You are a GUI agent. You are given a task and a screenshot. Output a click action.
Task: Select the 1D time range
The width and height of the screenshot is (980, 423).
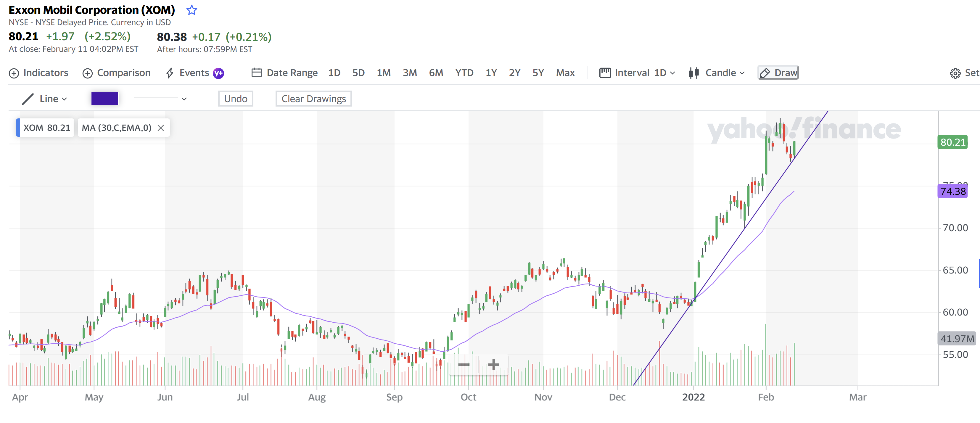[x=334, y=73]
